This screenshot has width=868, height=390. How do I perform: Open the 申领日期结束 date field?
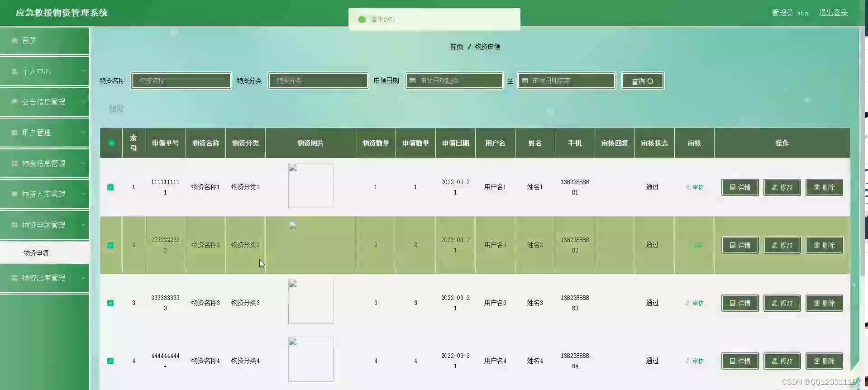coord(567,81)
